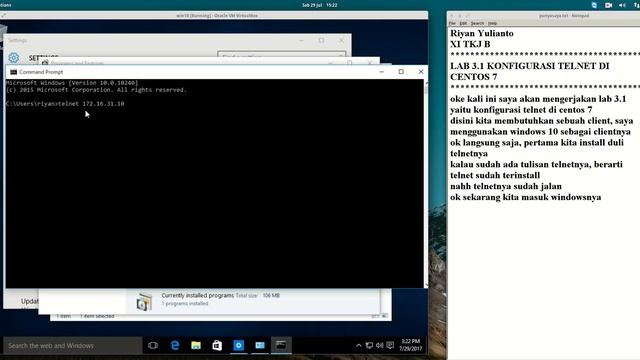The image size is (640, 360).
Task: Open the File menu in Notepad
Action: [x=452, y=23]
